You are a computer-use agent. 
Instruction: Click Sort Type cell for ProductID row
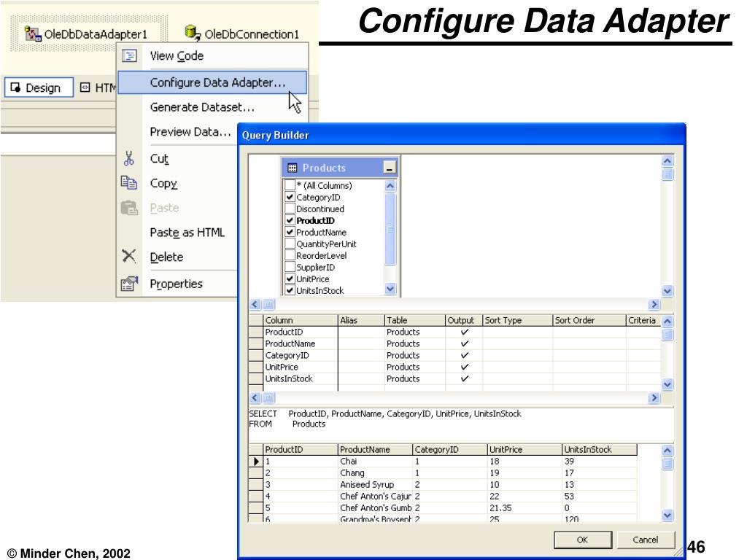517,332
